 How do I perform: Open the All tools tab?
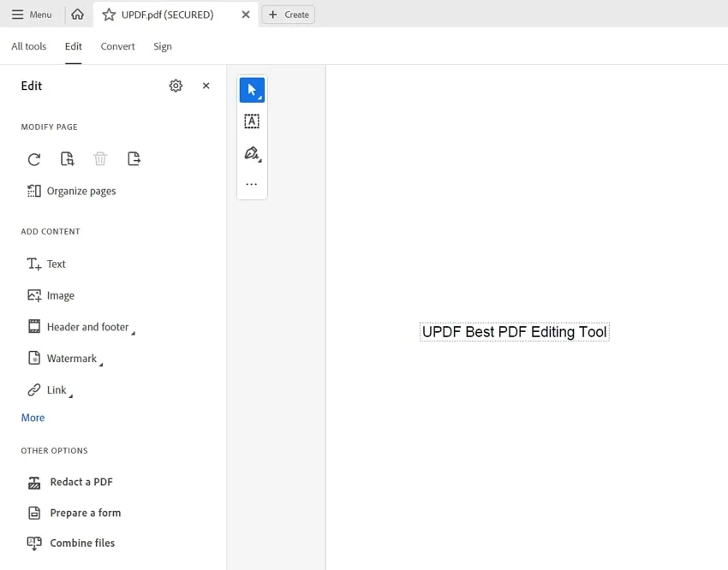tap(29, 46)
